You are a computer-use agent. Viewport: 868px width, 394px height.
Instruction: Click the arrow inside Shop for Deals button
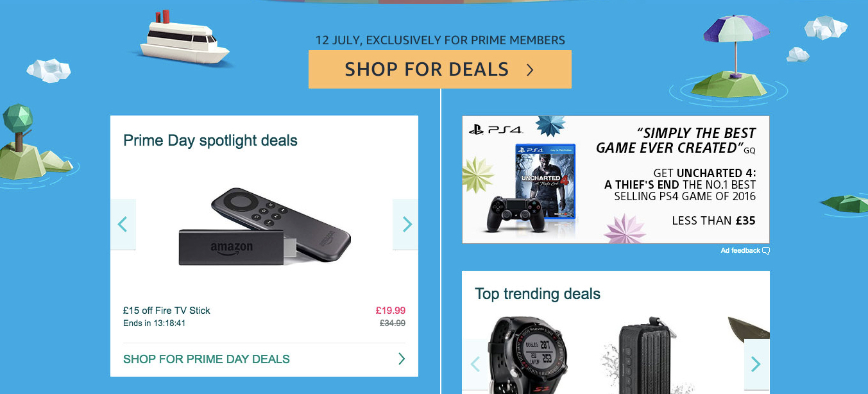(x=530, y=69)
